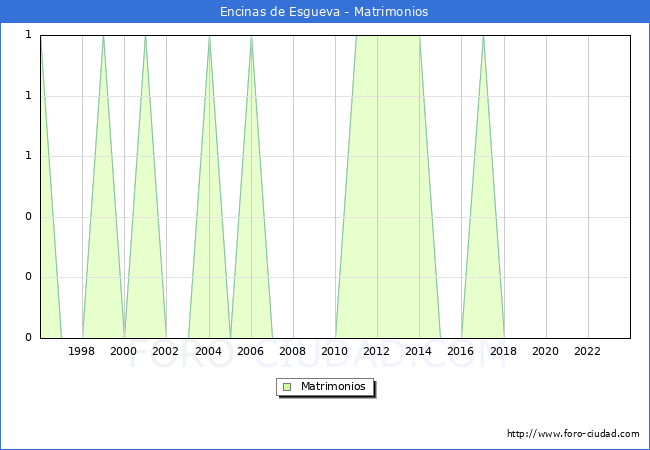Select the 2000 x-axis label
Screen dimensions: 650x450
pos(124,351)
